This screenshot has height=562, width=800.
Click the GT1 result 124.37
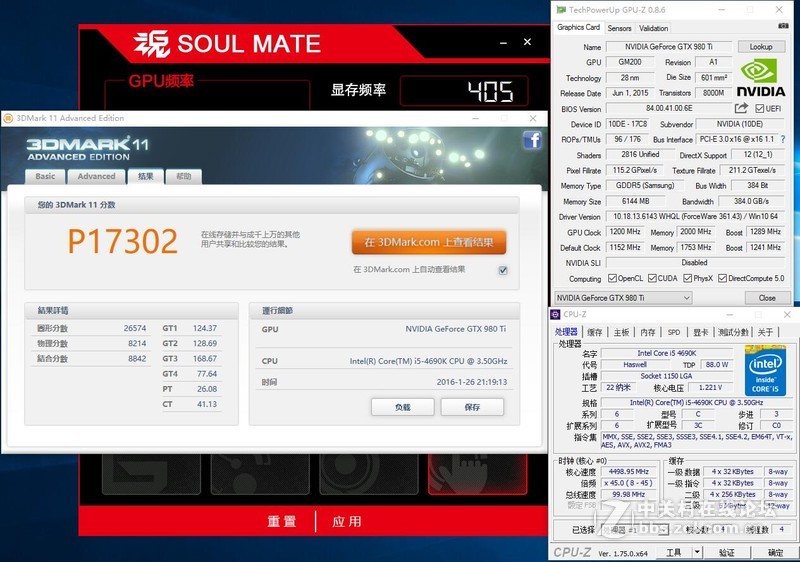point(205,328)
